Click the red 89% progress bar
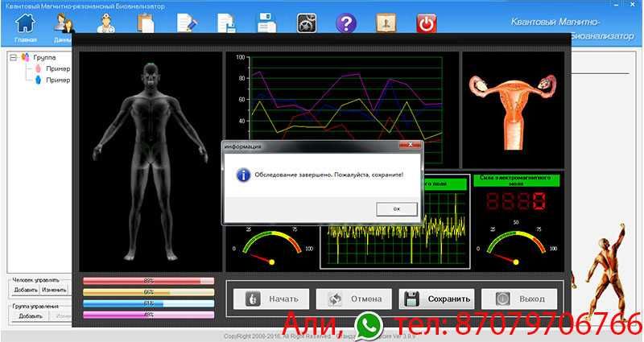Image resolution: width=644 pixels, height=342 pixels. [x=148, y=281]
